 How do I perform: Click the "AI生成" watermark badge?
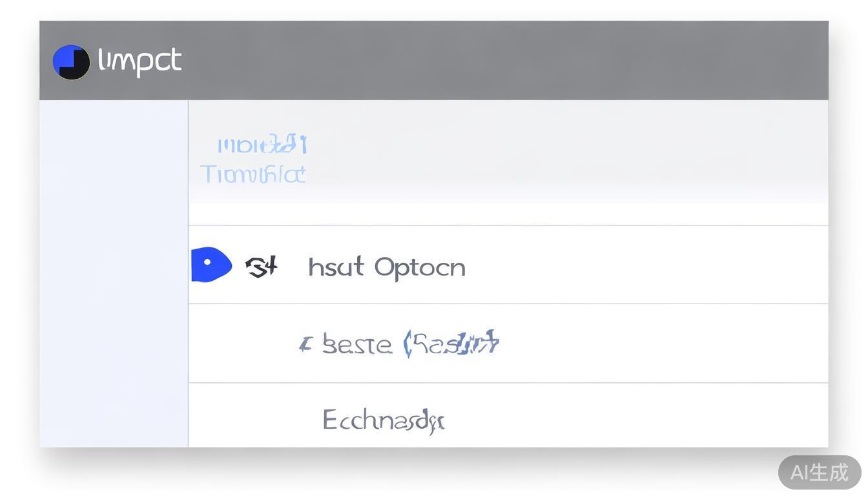(819, 472)
